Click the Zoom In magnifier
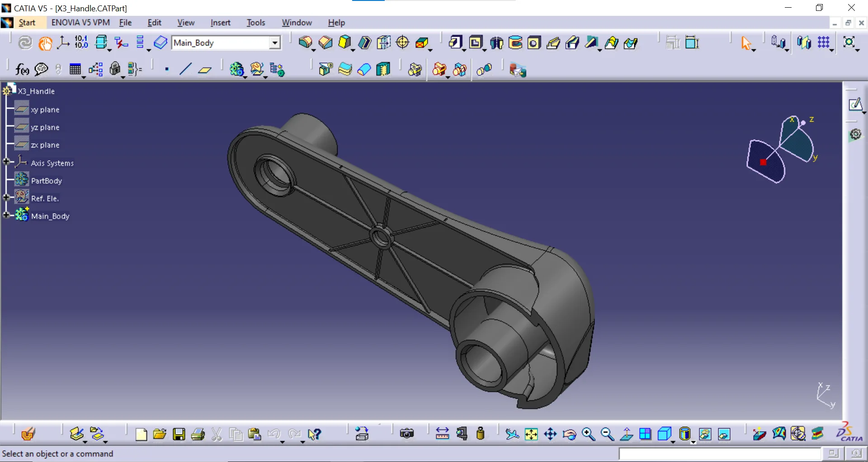868x462 pixels. [588, 434]
